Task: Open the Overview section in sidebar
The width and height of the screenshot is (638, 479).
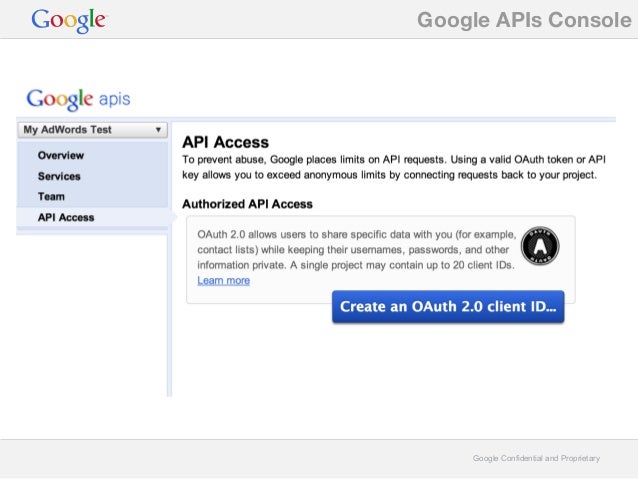Action: click(x=61, y=155)
